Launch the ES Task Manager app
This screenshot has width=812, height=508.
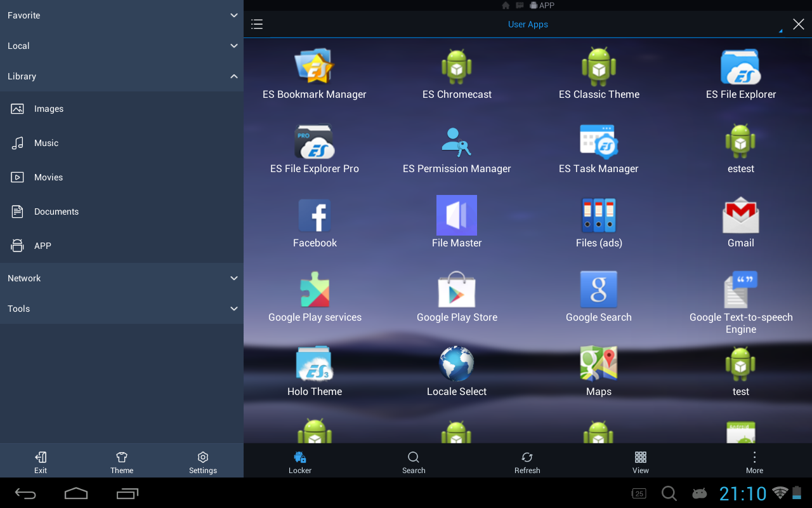pyautogui.click(x=599, y=142)
